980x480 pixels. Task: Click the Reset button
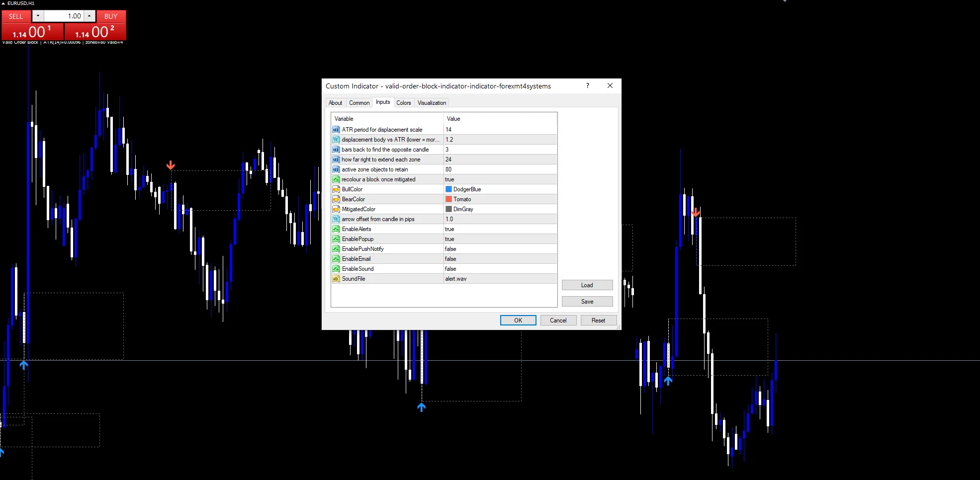pyautogui.click(x=599, y=320)
